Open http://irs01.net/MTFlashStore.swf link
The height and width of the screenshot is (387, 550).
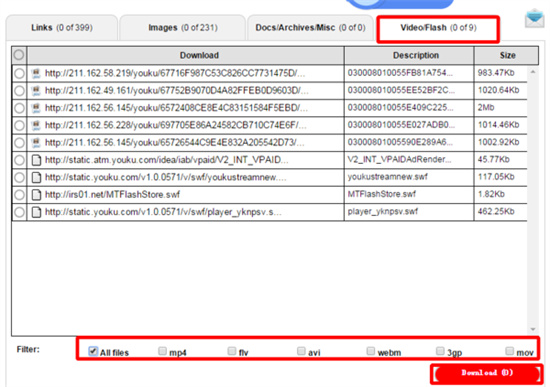coord(112,195)
